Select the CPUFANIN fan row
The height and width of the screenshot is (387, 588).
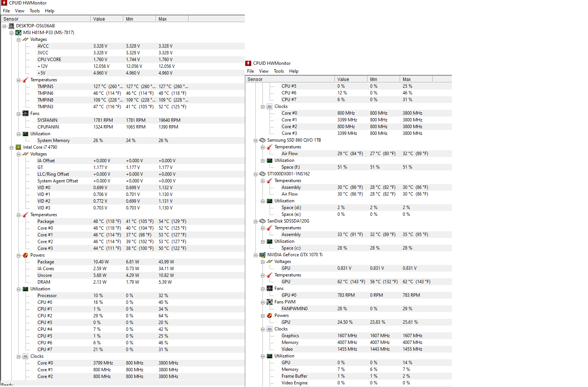[123, 127]
